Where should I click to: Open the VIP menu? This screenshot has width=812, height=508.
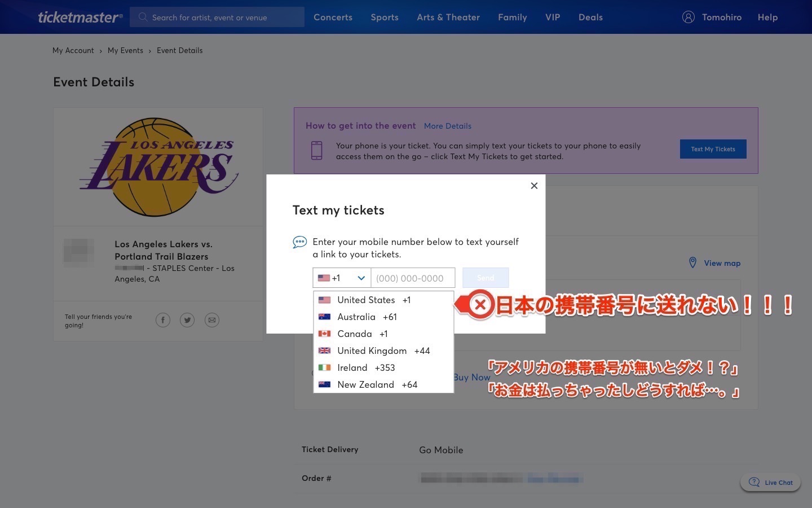click(553, 17)
